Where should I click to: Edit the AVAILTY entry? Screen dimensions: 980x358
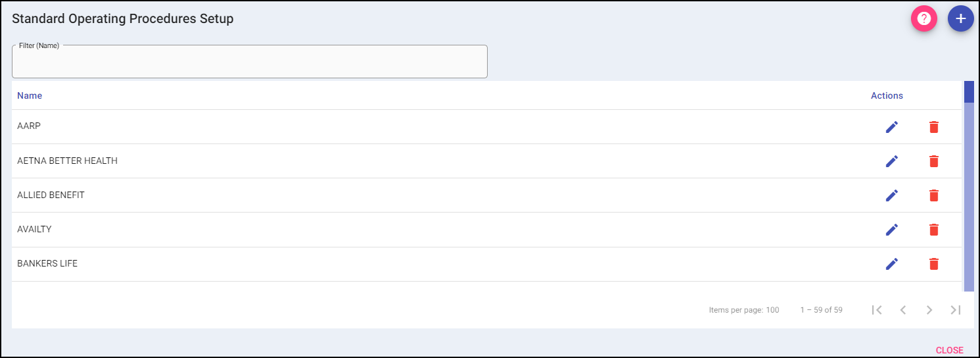tap(891, 230)
